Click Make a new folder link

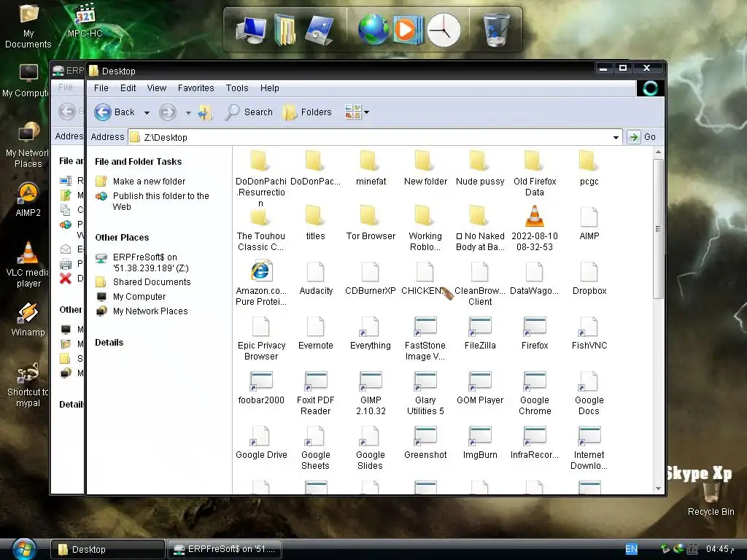(x=149, y=182)
